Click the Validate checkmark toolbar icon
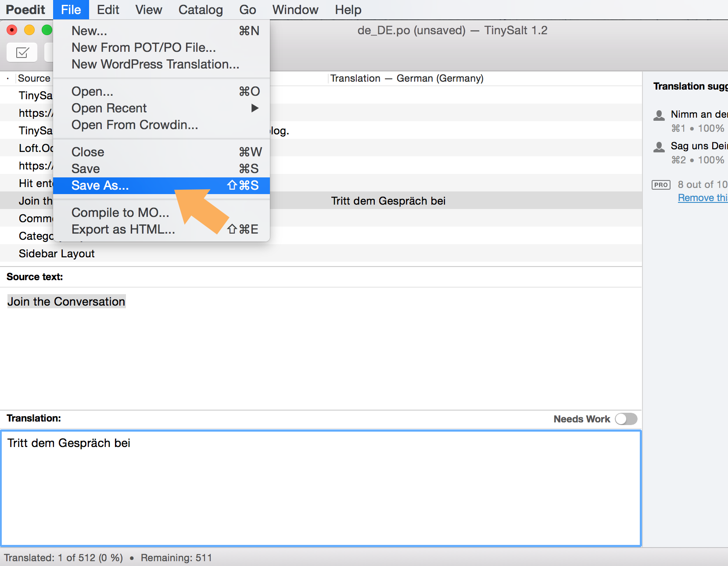Viewport: 728px width, 566px height. (22, 53)
